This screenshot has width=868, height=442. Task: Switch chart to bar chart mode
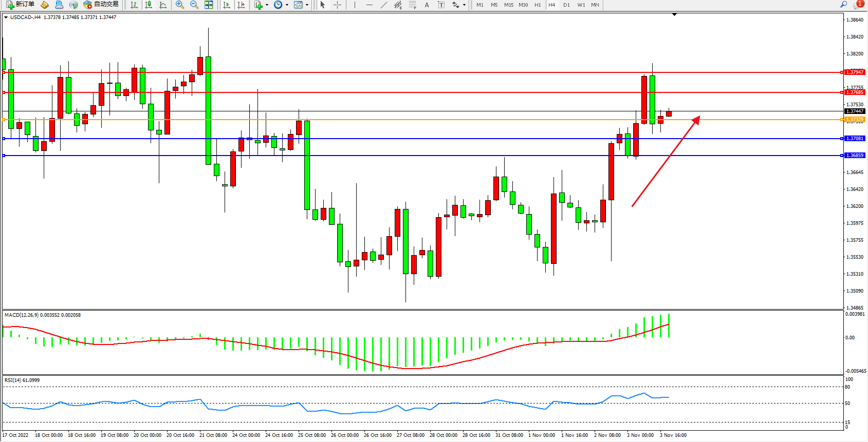tap(134, 5)
